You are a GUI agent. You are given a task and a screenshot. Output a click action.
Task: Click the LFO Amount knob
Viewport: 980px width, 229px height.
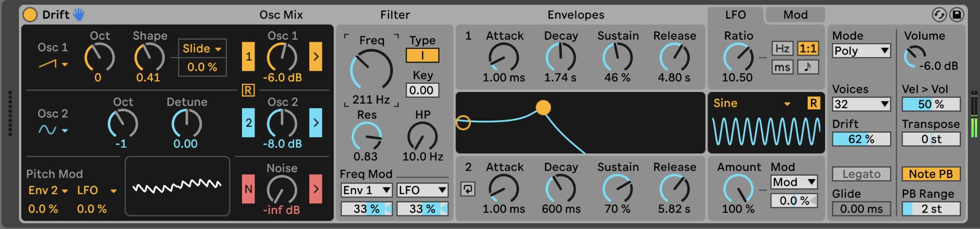point(738,189)
